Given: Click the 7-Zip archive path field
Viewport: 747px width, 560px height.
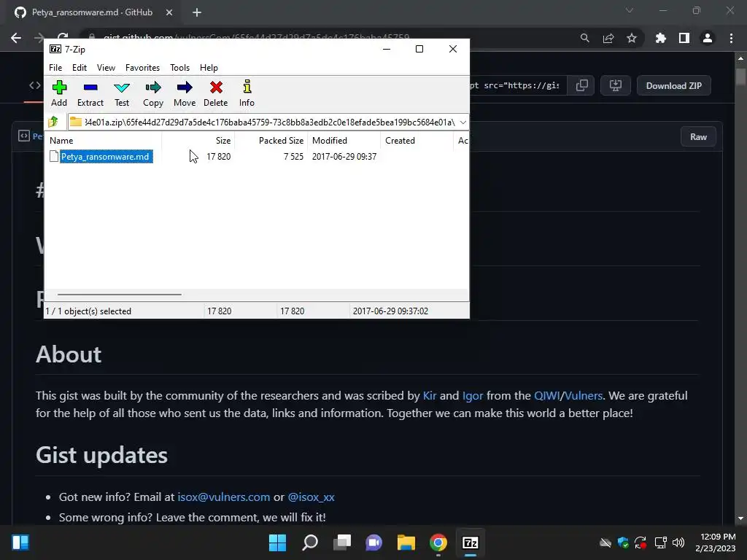Looking at the screenshot, I should [x=269, y=122].
